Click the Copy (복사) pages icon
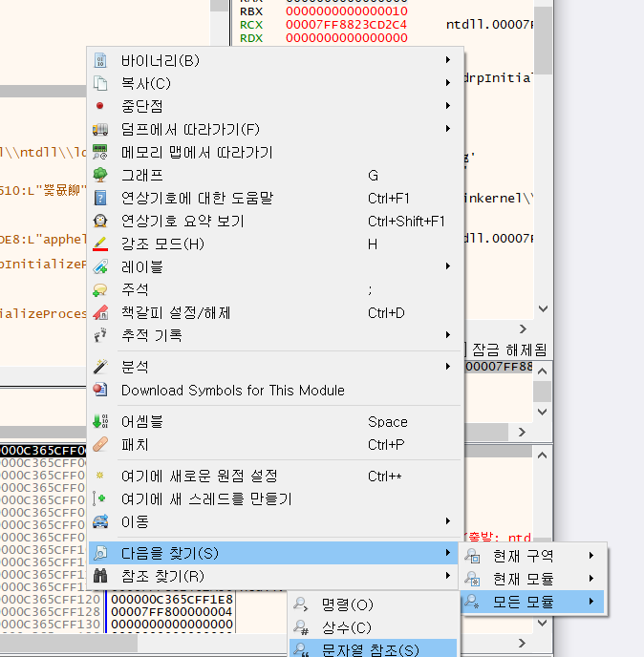The width and height of the screenshot is (644, 657). pyautogui.click(x=100, y=83)
